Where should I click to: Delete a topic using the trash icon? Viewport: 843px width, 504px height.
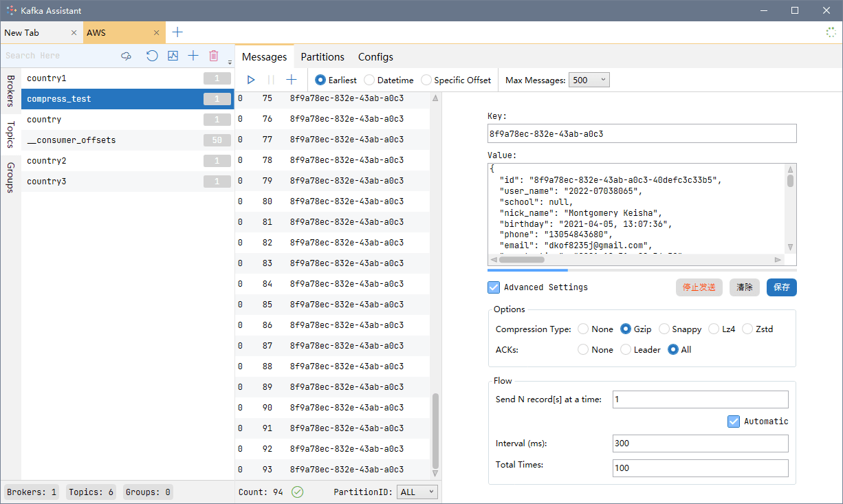click(x=213, y=56)
